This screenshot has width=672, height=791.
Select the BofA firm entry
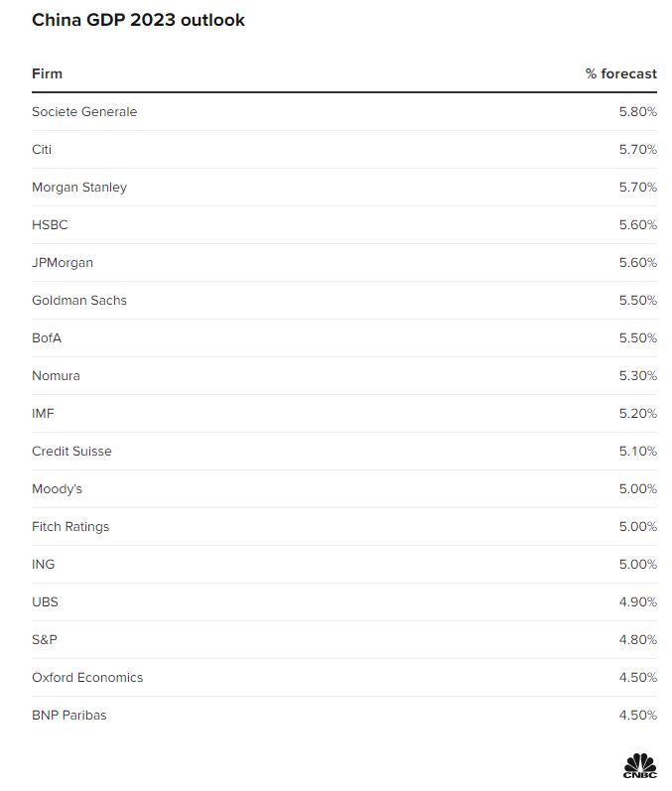click(x=47, y=338)
